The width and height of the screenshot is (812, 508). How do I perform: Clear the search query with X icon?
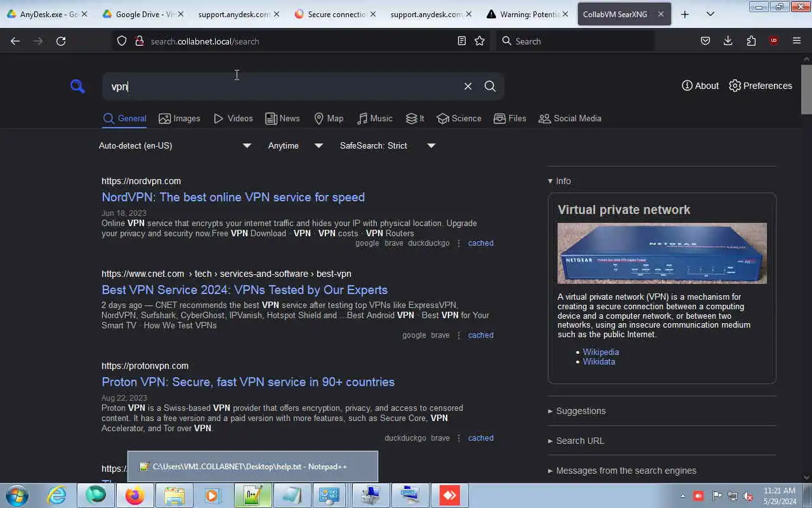[x=468, y=86]
